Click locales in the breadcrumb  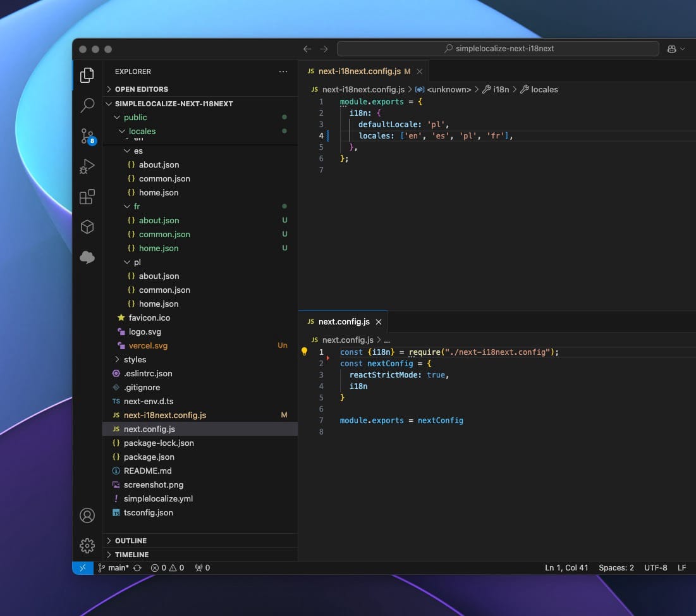(544, 89)
